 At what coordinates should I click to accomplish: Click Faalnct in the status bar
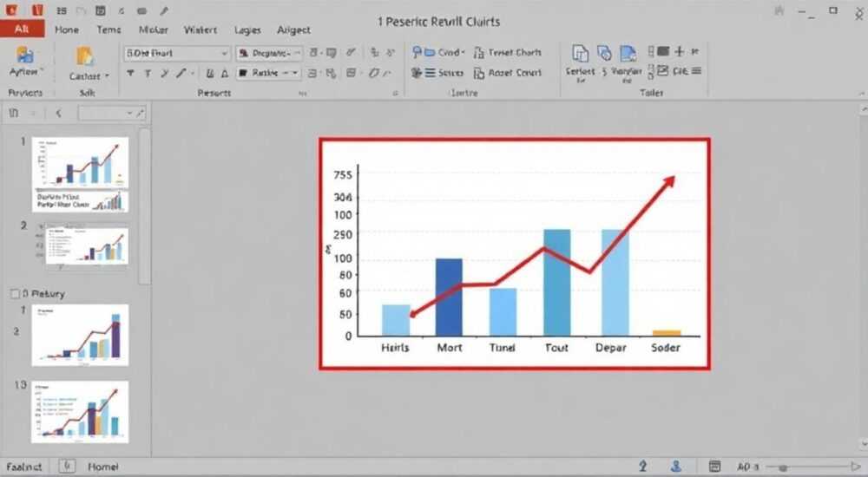click(23, 467)
